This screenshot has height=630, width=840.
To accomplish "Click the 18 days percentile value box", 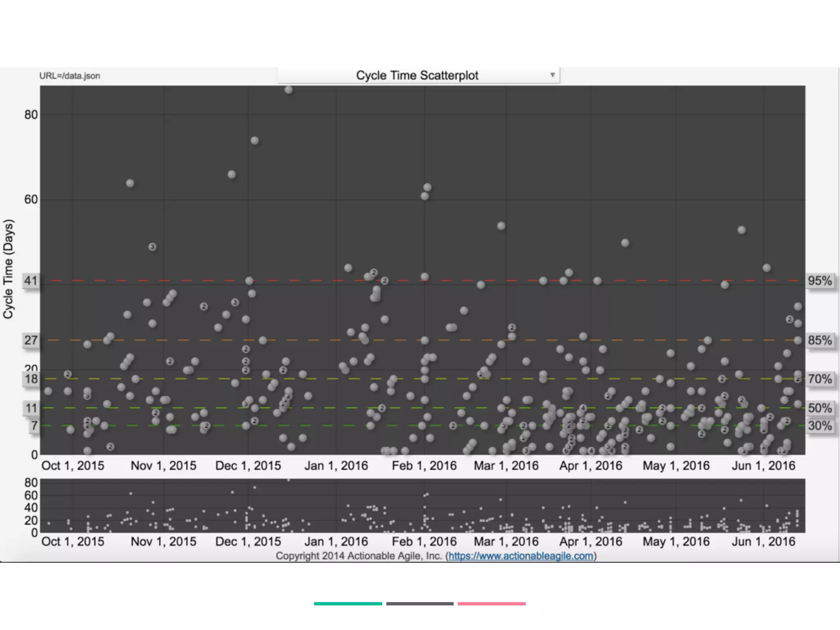I will 31,379.
